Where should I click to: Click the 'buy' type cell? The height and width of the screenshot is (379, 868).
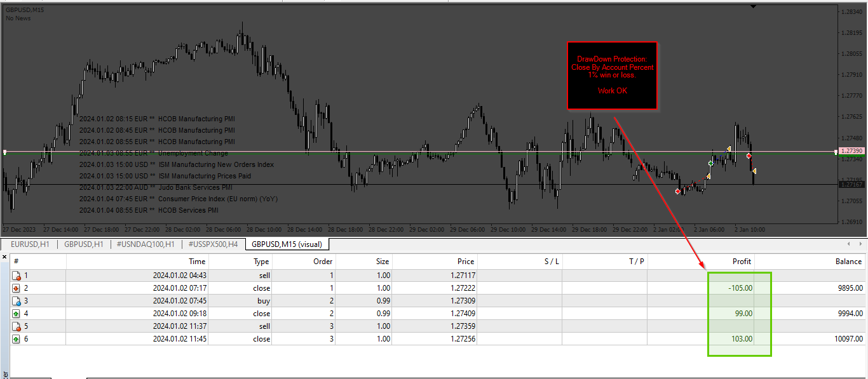263,301
